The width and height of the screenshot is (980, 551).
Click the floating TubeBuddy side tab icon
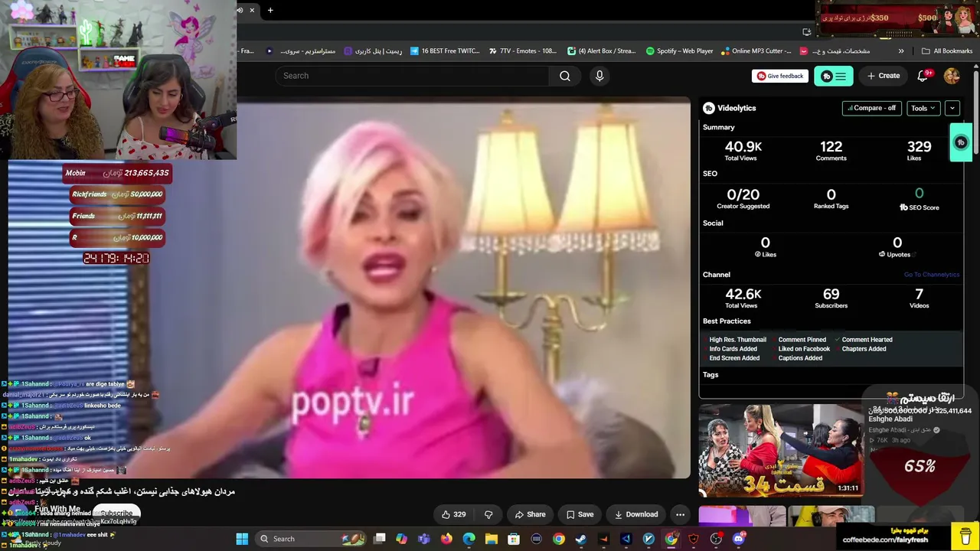tap(961, 142)
